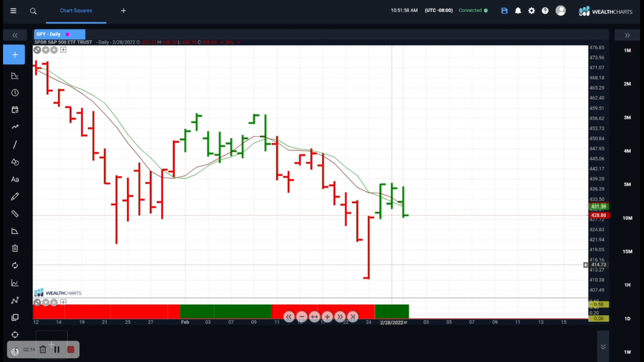Click the disable icon on the indicator pane

(x=37, y=302)
